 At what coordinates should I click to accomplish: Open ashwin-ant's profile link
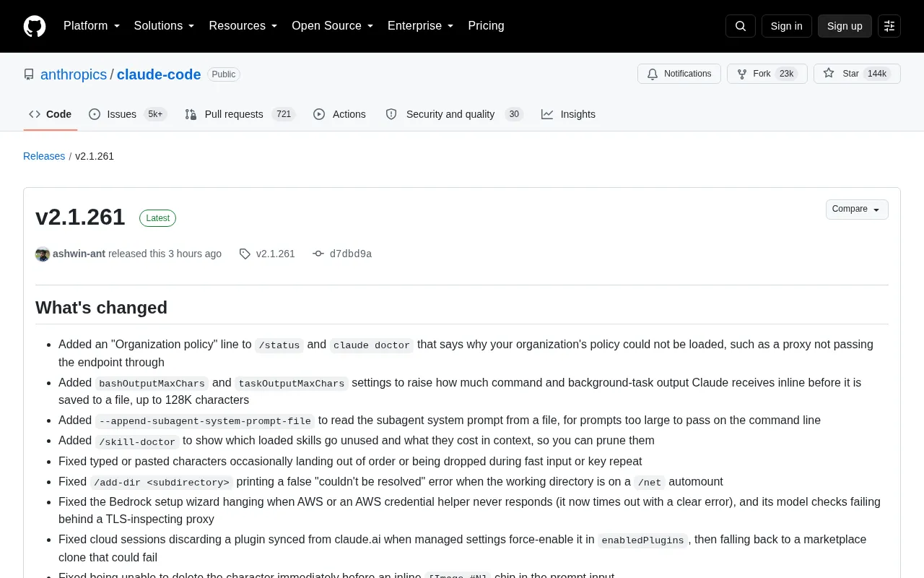(79, 254)
